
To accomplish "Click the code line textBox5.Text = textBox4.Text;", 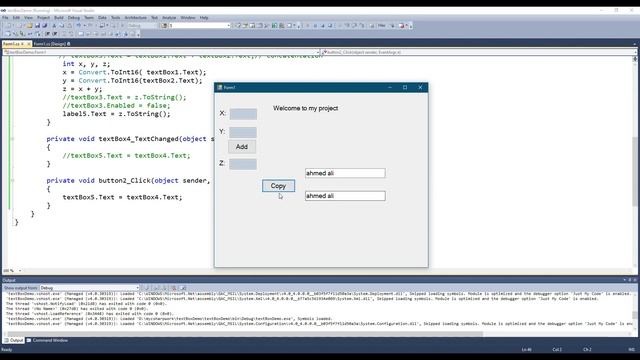I will 122,197.
